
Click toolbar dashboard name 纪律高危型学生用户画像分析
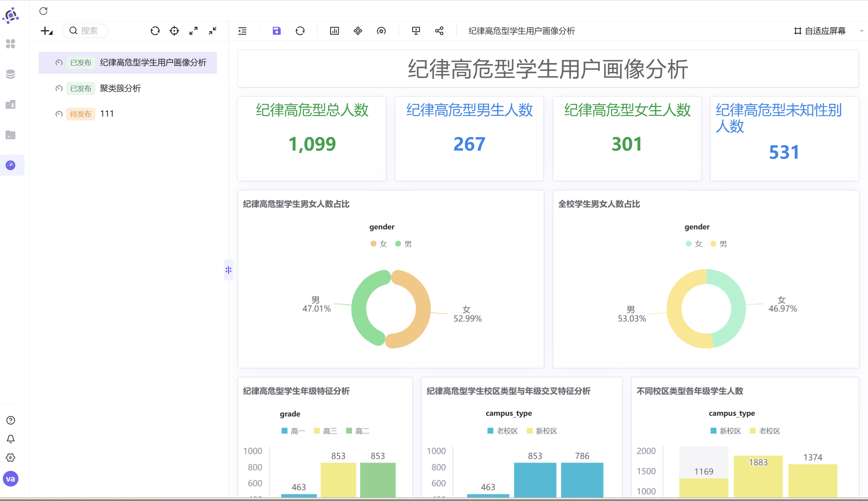point(521,31)
